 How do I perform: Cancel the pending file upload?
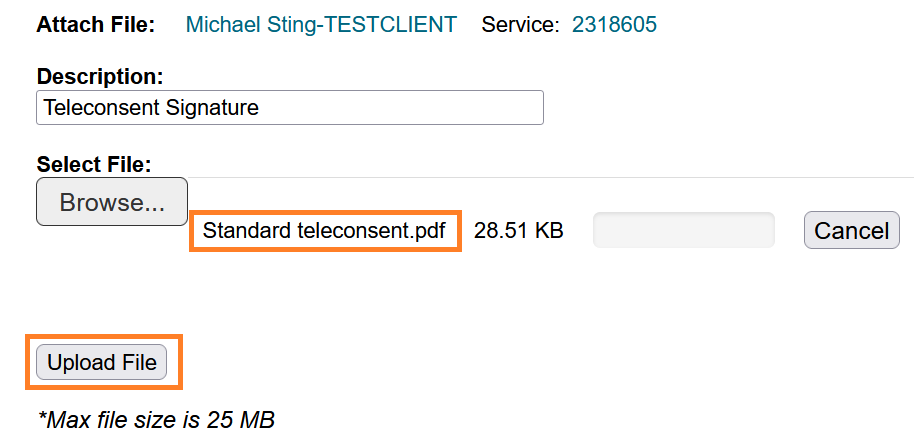pos(851,231)
